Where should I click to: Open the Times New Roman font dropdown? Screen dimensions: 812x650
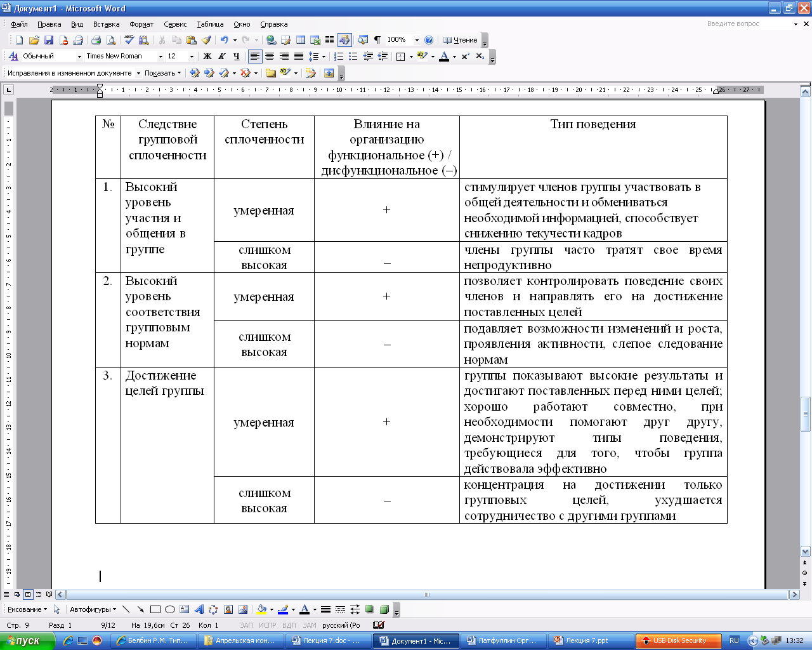point(160,56)
